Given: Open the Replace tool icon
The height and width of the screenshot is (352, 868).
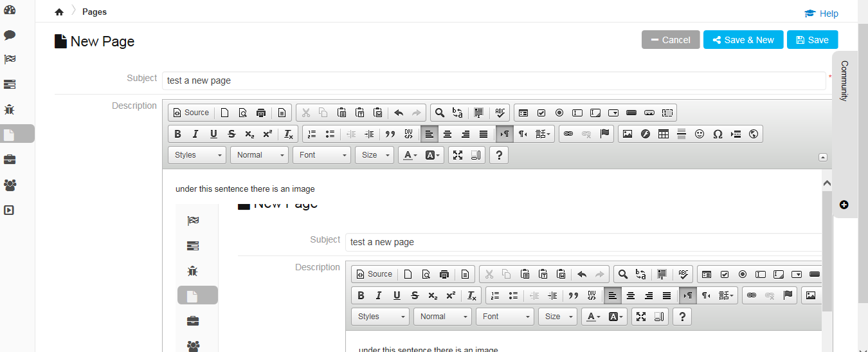Looking at the screenshot, I should (458, 113).
